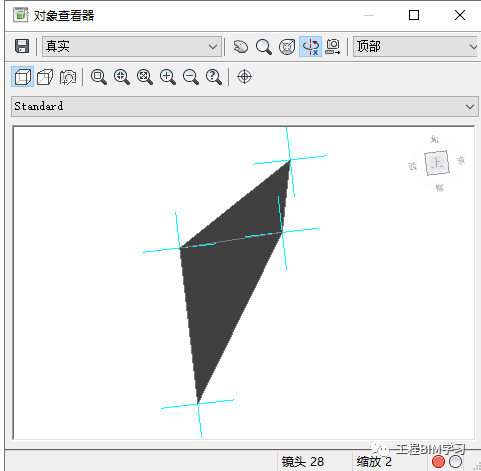Zoom out with minus magnifier

point(191,77)
